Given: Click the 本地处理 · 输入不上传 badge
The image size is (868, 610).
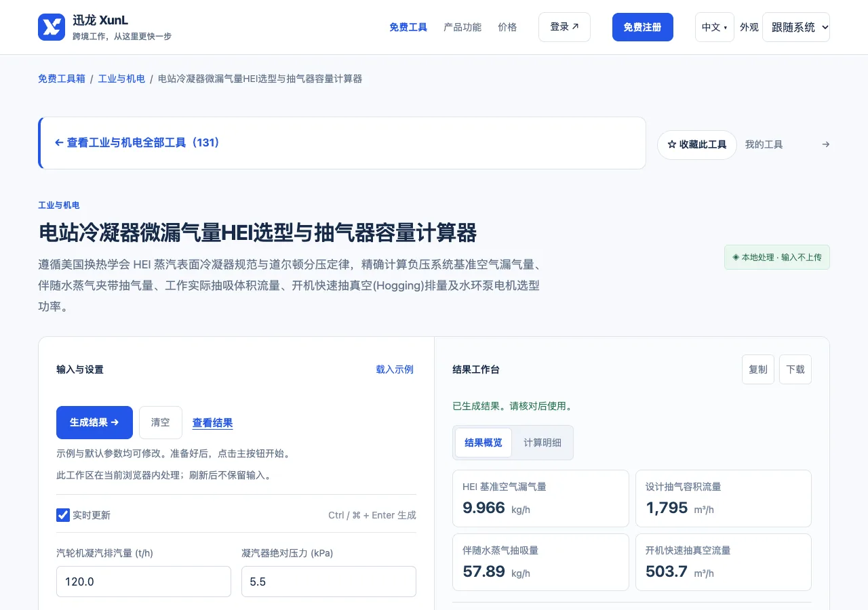Looking at the screenshot, I should [x=777, y=258].
